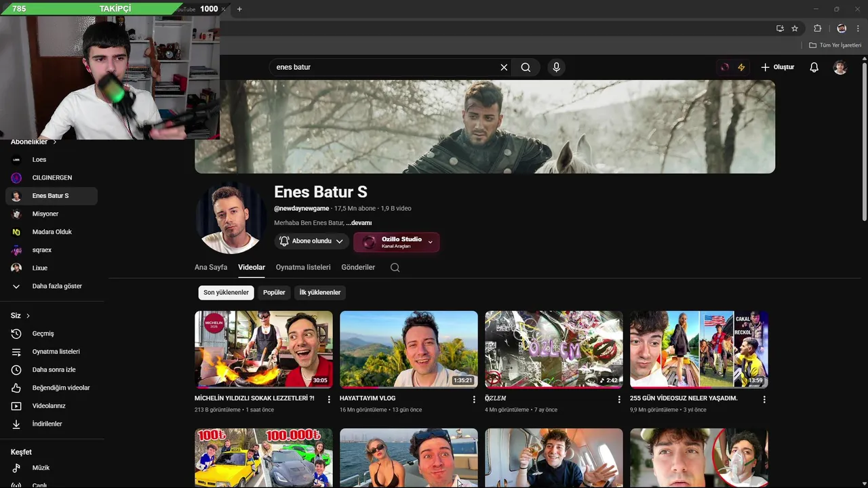Click the channel banner image

click(x=485, y=127)
